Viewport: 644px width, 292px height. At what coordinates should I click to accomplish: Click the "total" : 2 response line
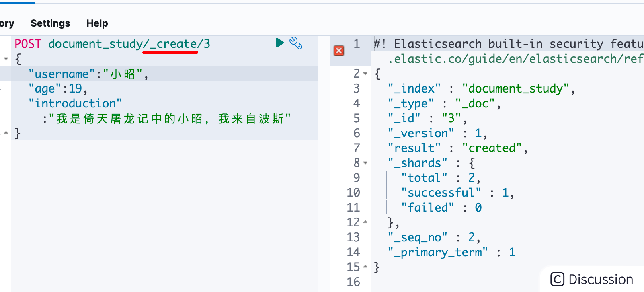point(441,178)
